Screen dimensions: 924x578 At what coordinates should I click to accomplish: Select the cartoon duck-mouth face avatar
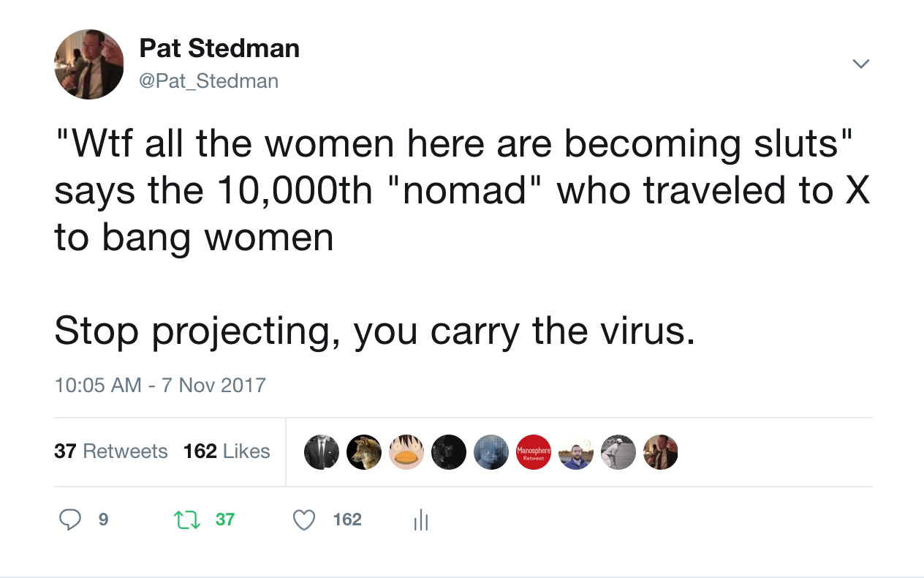[x=406, y=452]
